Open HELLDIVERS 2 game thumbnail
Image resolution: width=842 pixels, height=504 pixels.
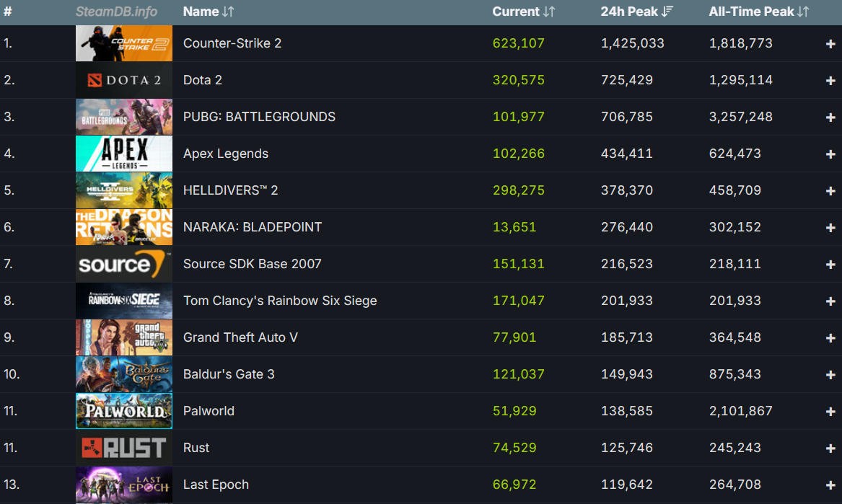pyautogui.click(x=124, y=190)
